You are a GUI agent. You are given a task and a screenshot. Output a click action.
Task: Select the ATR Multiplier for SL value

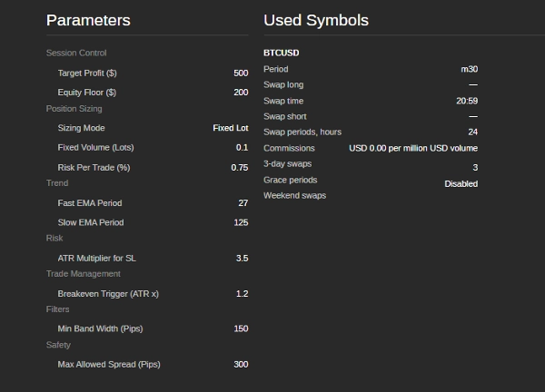242,259
